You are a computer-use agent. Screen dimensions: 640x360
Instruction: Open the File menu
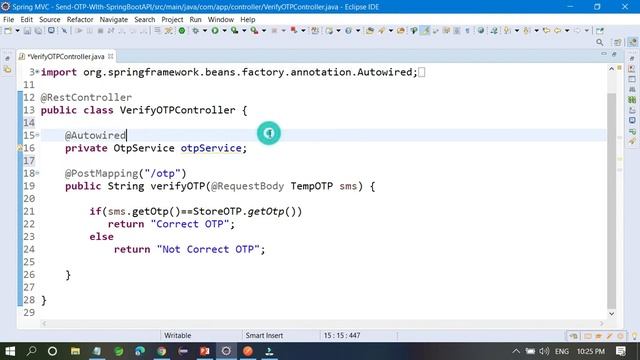click(x=8, y=20)
